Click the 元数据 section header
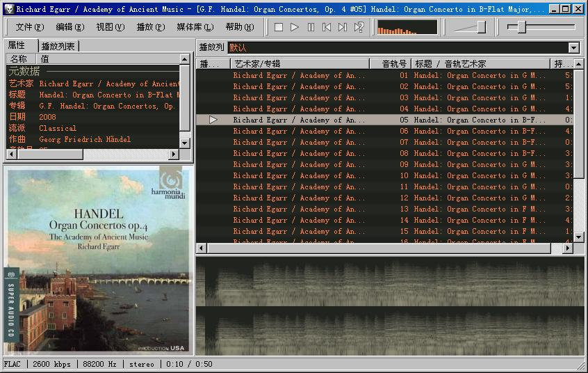This screenshot has height=373, width=588. pos(93,71)
